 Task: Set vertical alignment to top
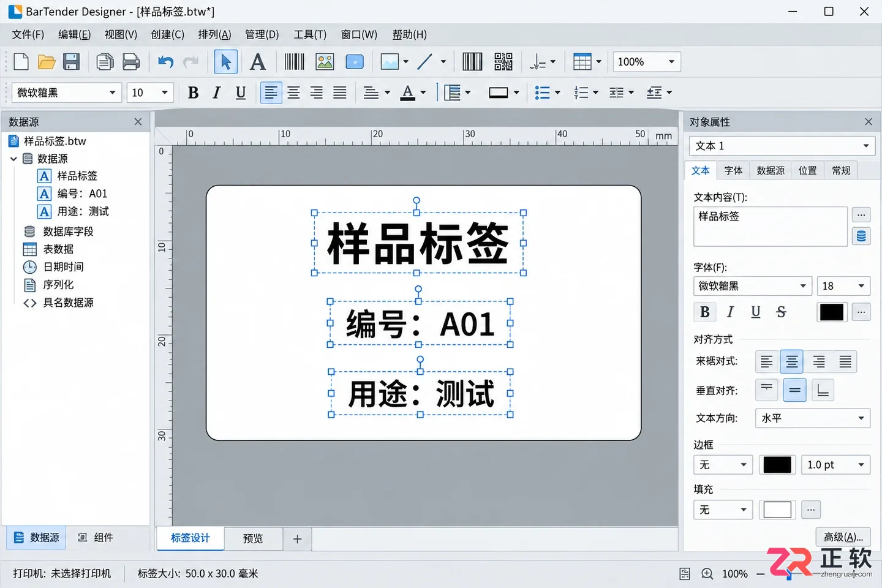pyautogui.click(x=767, y=390)
